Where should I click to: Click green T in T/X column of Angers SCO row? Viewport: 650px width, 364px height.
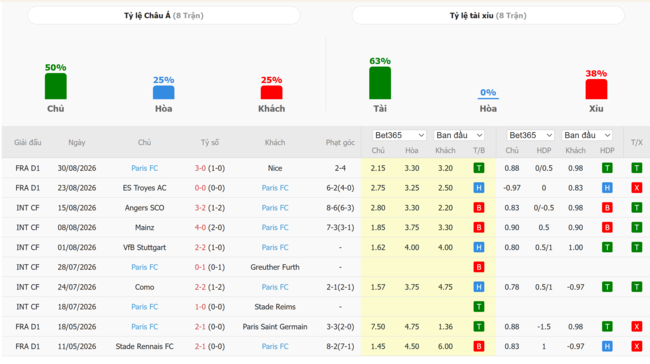[x=637, y=208]
